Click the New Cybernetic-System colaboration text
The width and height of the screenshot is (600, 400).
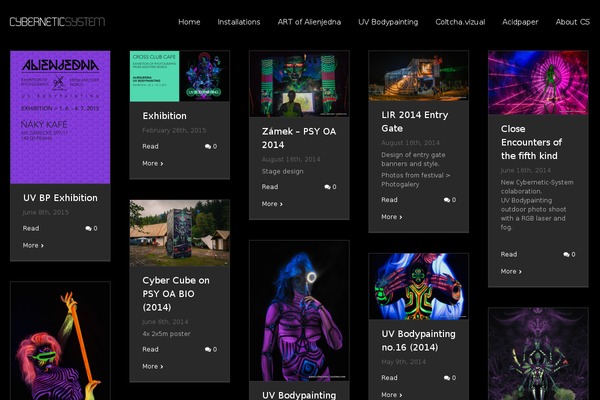(537, 187)
